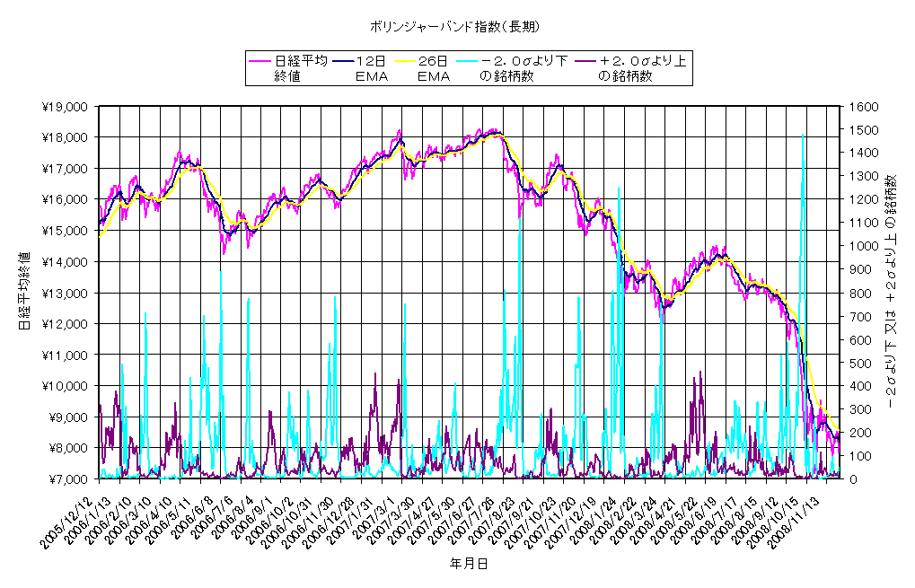The width and height of the screenshot is (915, 588).
Task: Select the ¥9,000 axis label
Action: (66, 417)
